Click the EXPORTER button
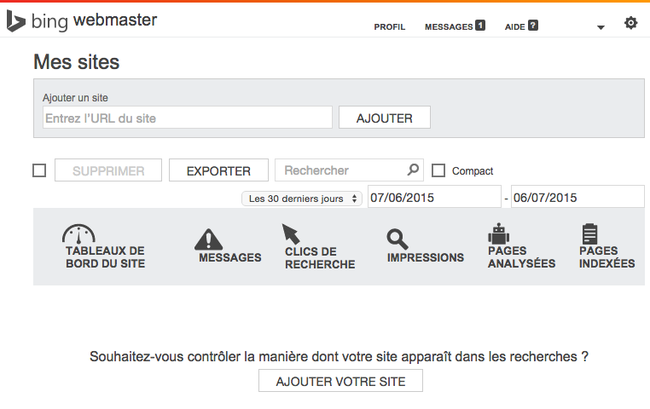Image resolution: width=650 pixels, height=409 pixels. pos(218,170)
